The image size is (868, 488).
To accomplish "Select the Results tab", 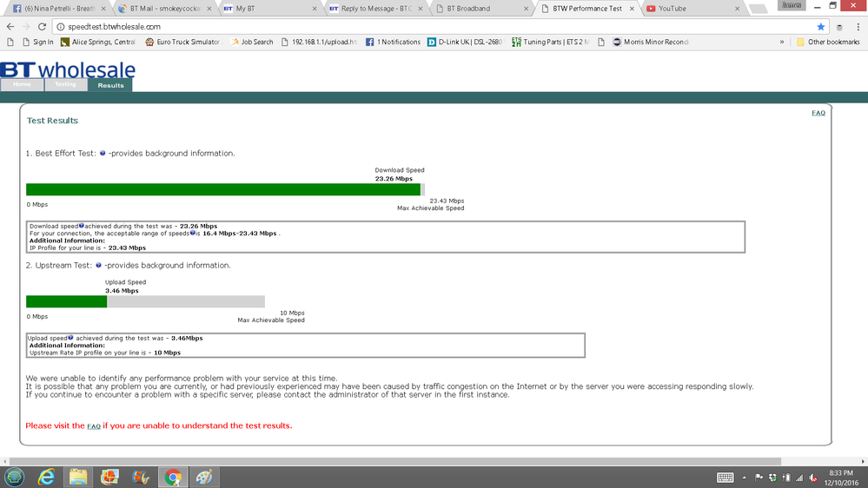I will 110,85.
